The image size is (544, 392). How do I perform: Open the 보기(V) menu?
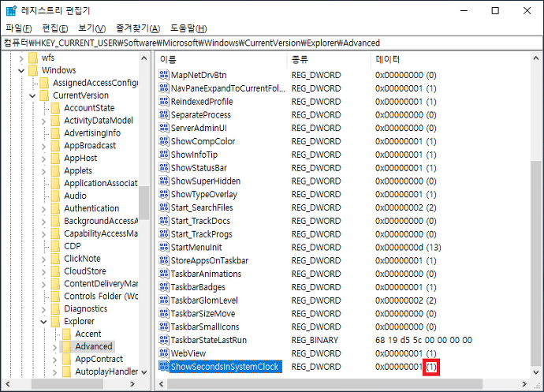[92, 28]
